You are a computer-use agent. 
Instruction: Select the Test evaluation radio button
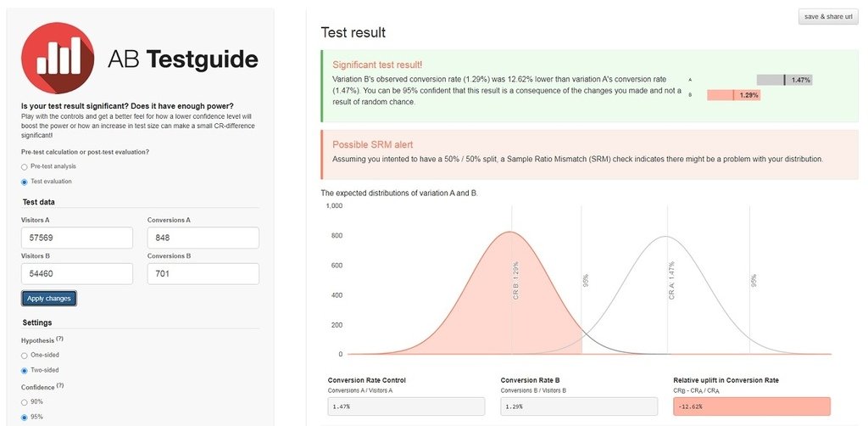[24, 182]
